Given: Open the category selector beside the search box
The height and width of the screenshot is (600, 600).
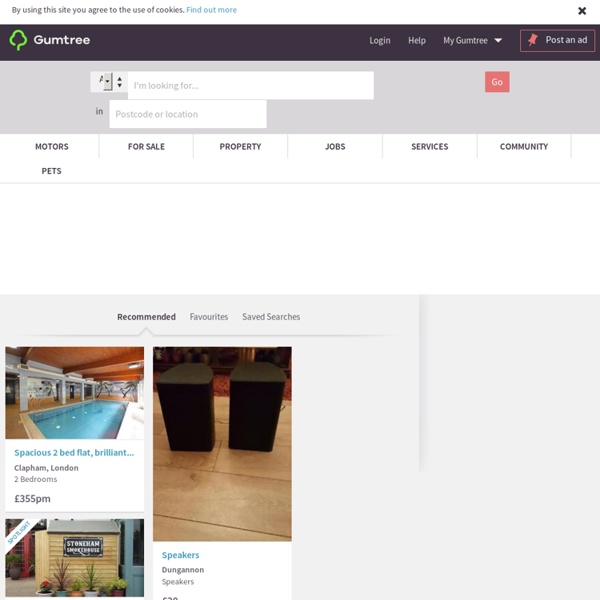Looking at the screenshot, I should (x=104, y=82).
